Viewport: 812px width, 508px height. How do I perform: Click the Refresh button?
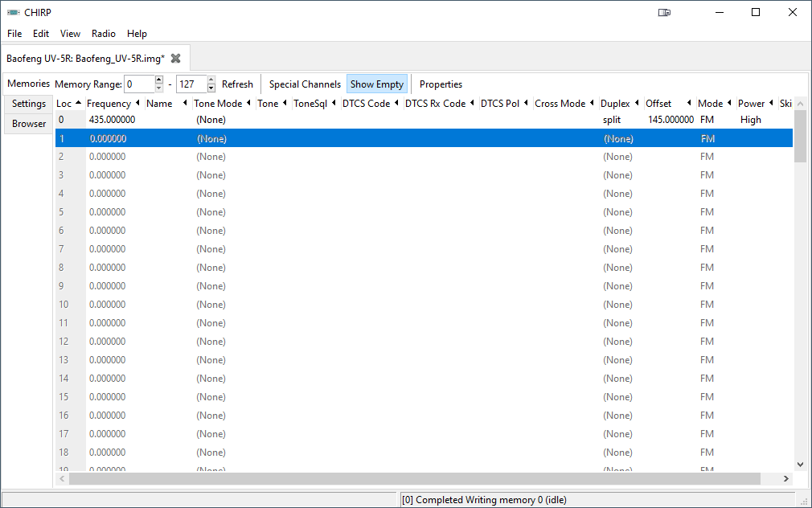pos(238,84)
